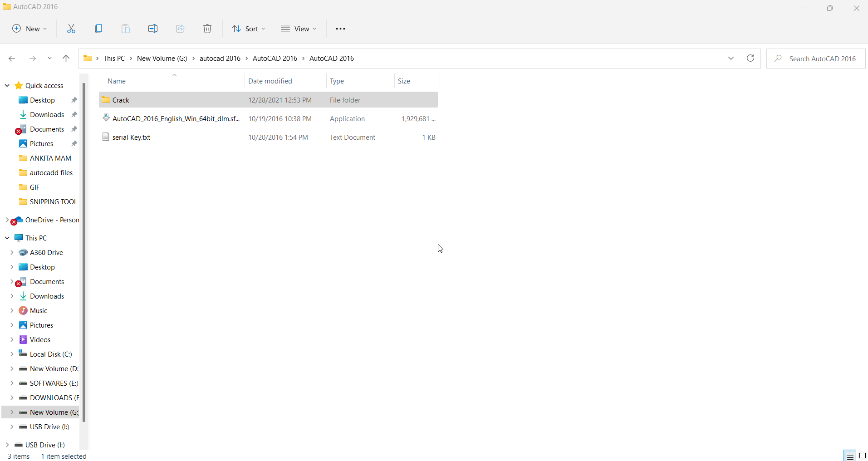Open Downloads under Quick access
The height and width of the screenshot is (461, 868).
[47, 114]
